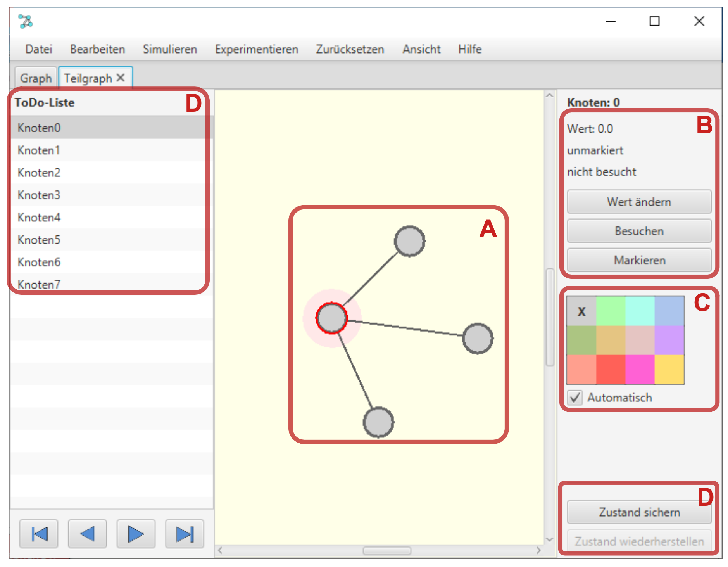This screenshot has height=567, width=728.
Task: Jump to the last simulation step
Action: pyautogui.click(x=185, y=534)
